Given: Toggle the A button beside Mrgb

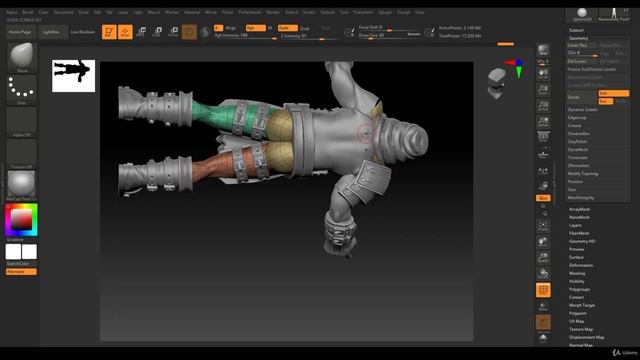Looking at the screenshot, I should 218,28.
